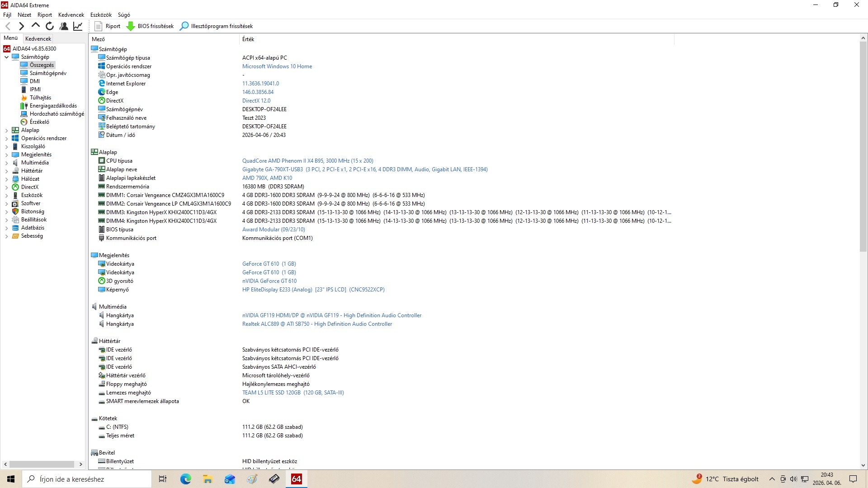The height and width of the screenshot is (488, 868).
Task: Click the up-level arrow icon
Action: [35, 26]
